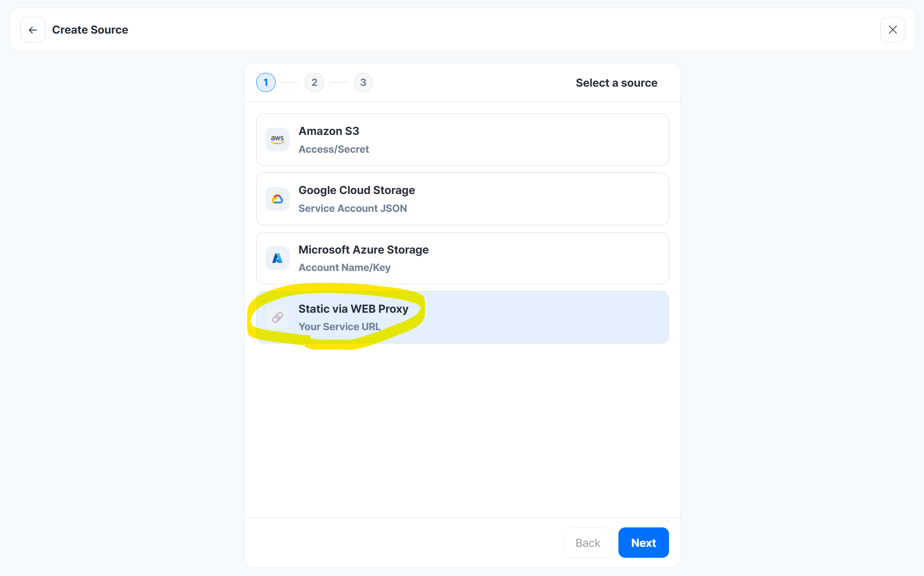Jump to step 3 circle
924x576 pixels.
(x=363, y=83)
